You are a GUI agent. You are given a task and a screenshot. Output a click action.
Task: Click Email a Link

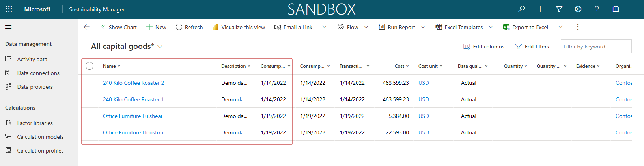click(293, 27)
